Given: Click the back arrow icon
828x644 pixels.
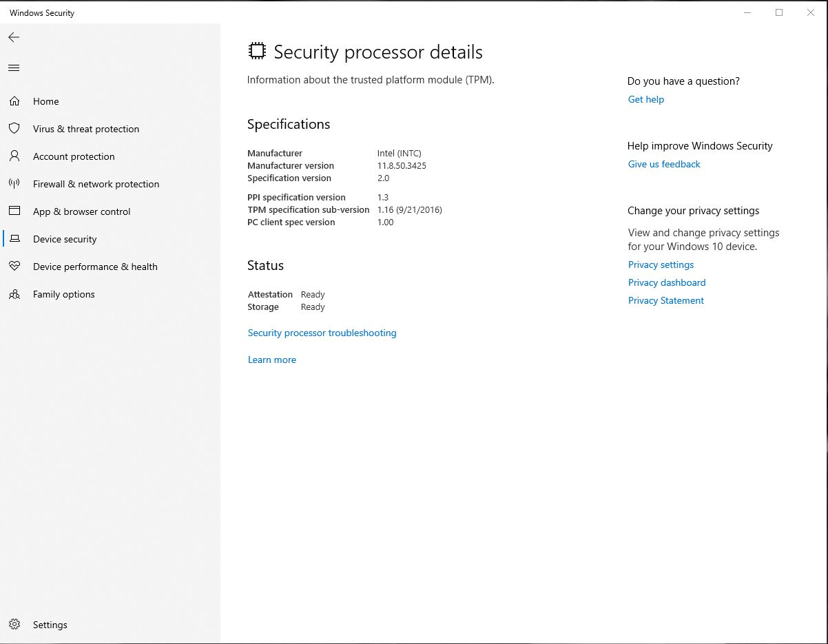Looking at the screenshot, I should click(14, 37).
